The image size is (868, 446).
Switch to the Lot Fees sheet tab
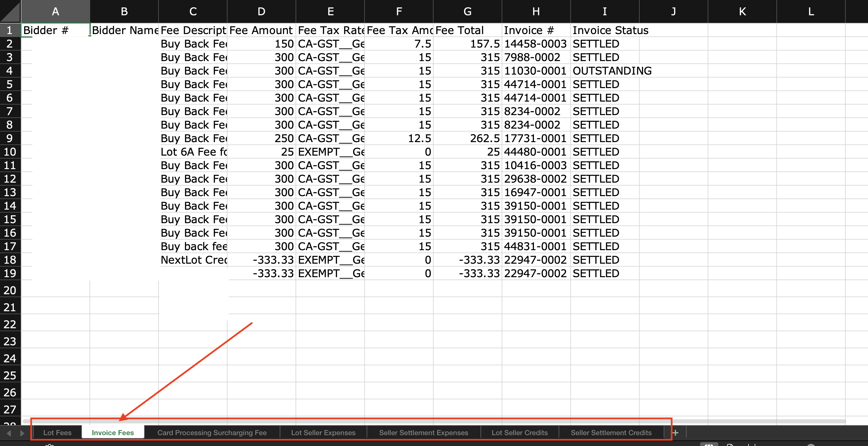(57, 432)
